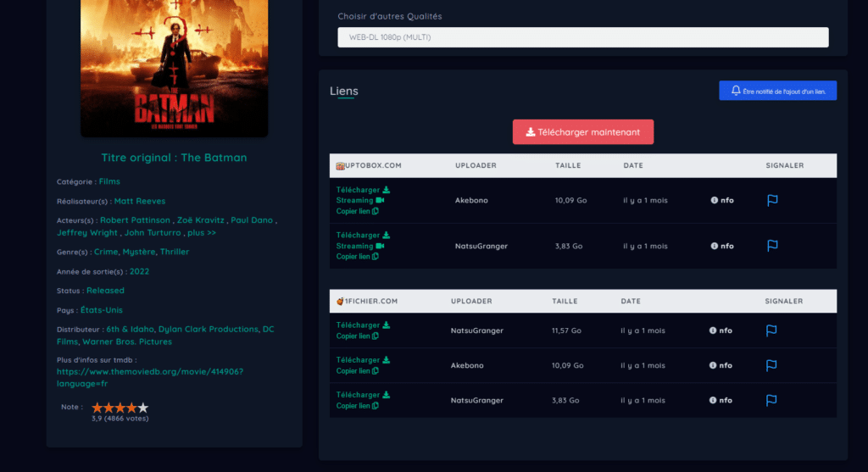Flag the 1fichier NatsuGranger 3,83 Go link
This screenshot has width=868, height=472.
771,400
